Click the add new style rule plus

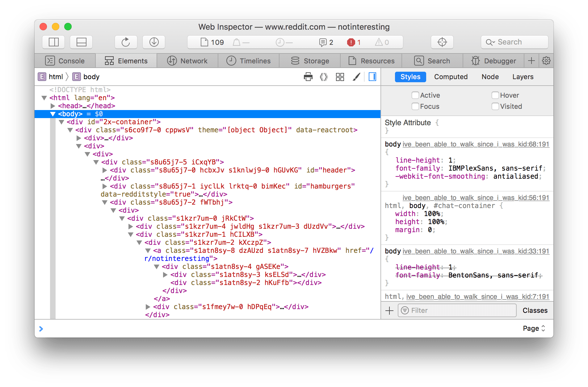click(x=389, y=310)
